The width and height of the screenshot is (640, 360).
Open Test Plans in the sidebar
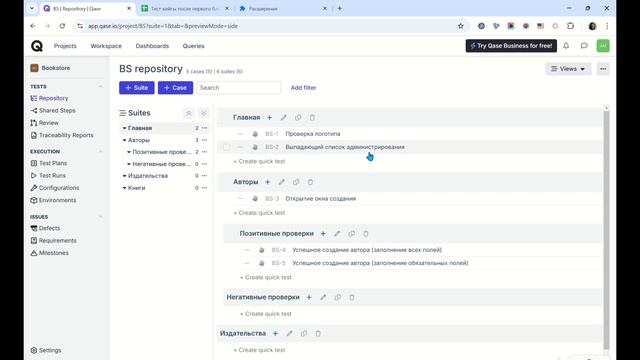coord(49,163)
